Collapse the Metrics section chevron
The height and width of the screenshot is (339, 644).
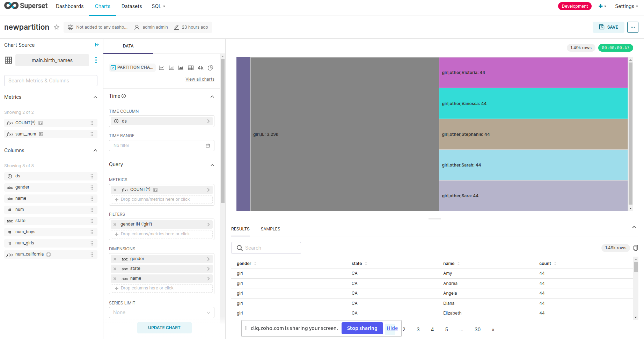click(95, 97)
